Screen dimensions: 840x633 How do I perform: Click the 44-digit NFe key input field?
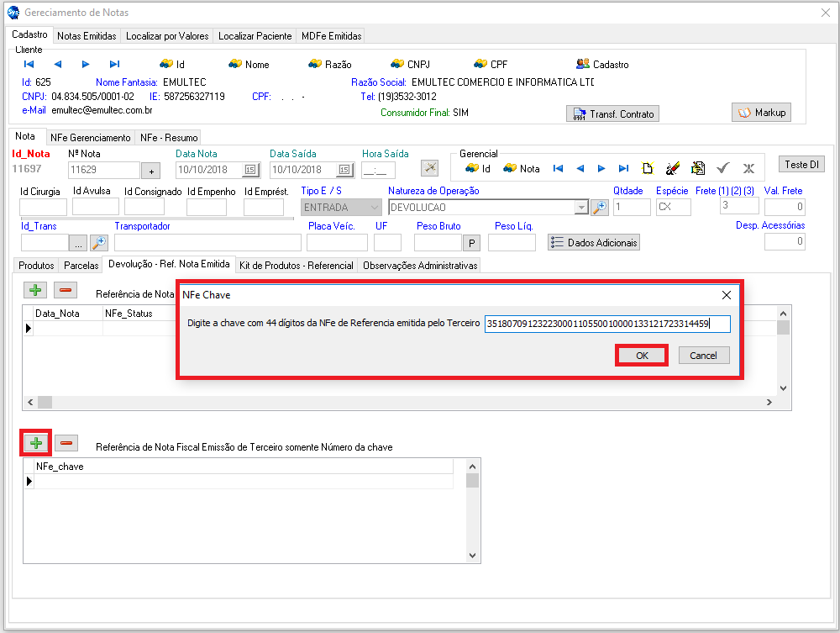point(607,324)
